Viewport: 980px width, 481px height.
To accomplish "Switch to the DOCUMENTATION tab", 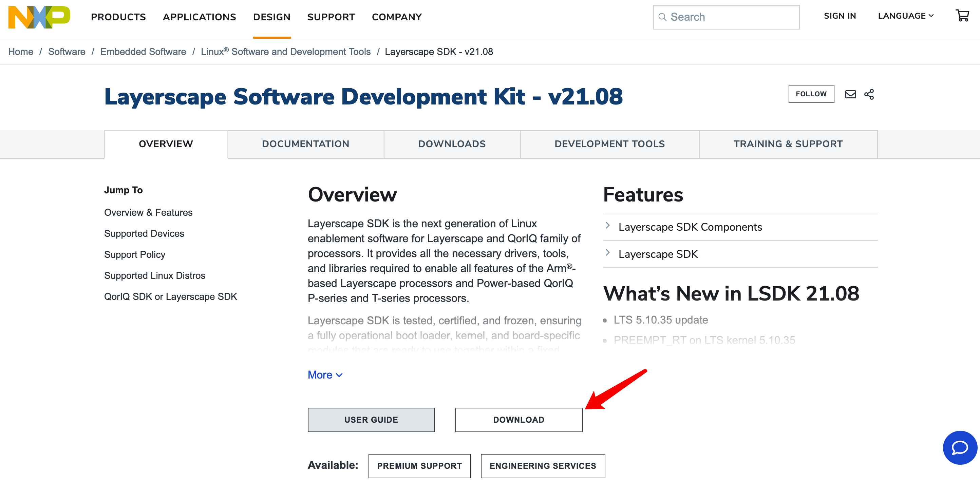I will pos(305,144).
